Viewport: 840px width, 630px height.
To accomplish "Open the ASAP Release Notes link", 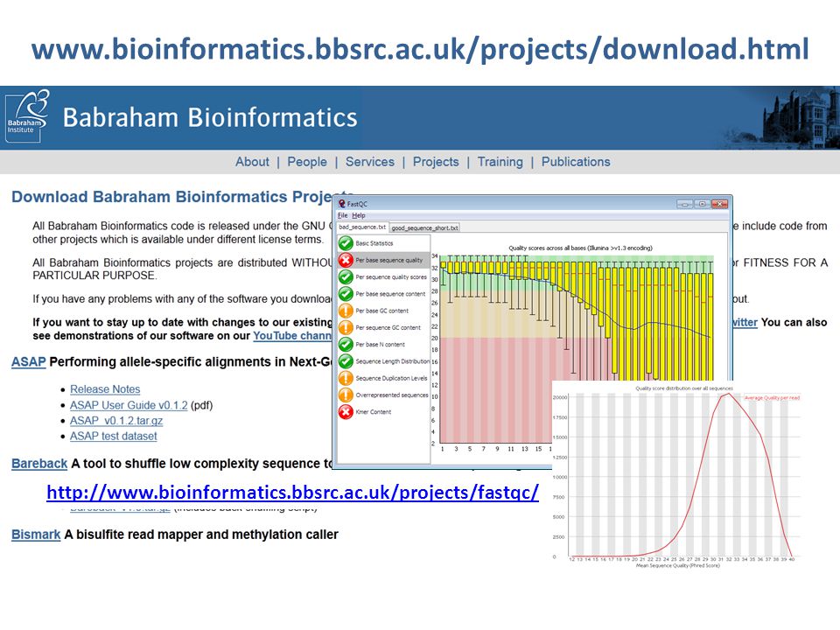I will [x=105, y=389].
